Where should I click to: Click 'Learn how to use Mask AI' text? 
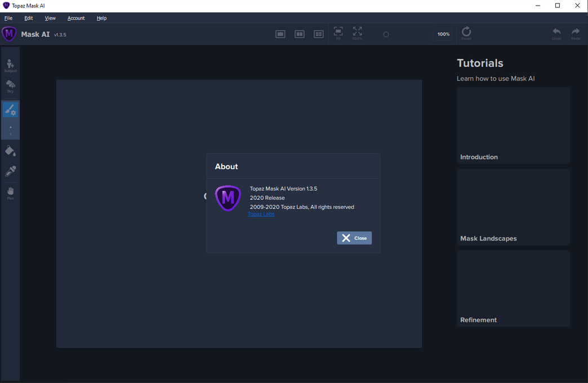point(496,78)
